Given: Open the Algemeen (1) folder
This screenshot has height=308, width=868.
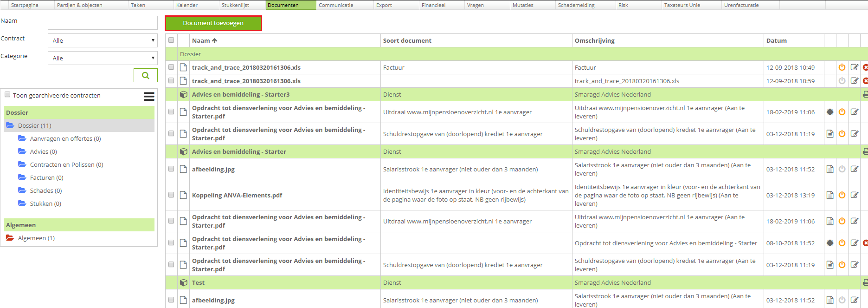Looking at the screenshot, I should click(x=36, y=238).
